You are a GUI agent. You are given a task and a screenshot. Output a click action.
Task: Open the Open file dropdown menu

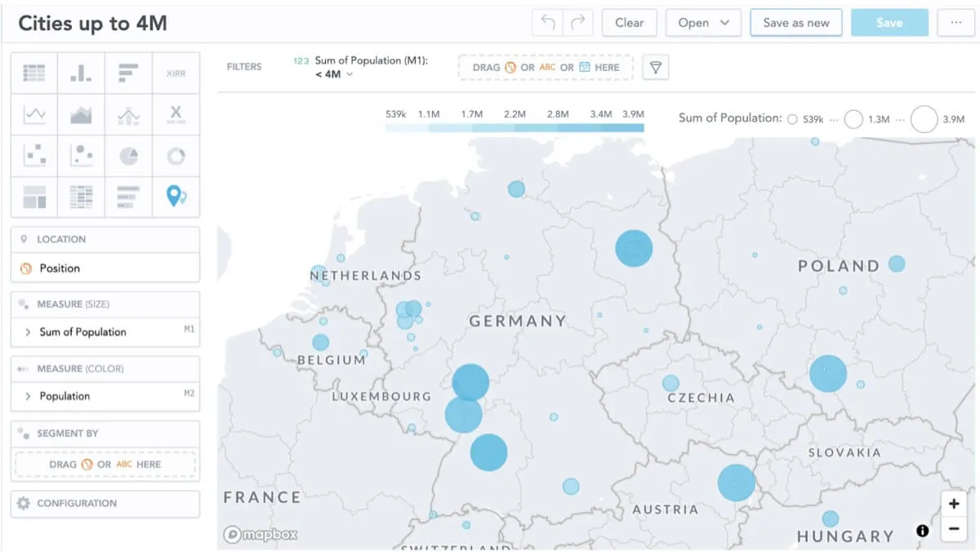click(703, 22)
